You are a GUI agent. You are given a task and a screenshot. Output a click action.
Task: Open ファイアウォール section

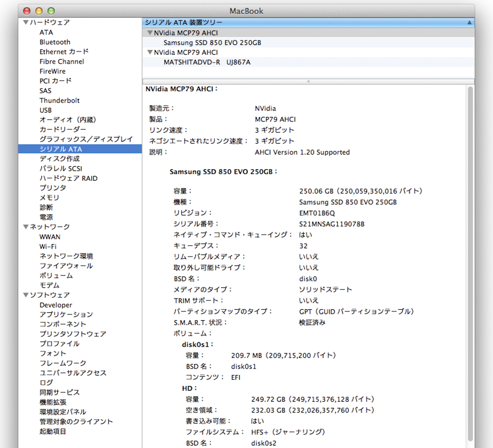click(x=66, y=266)
